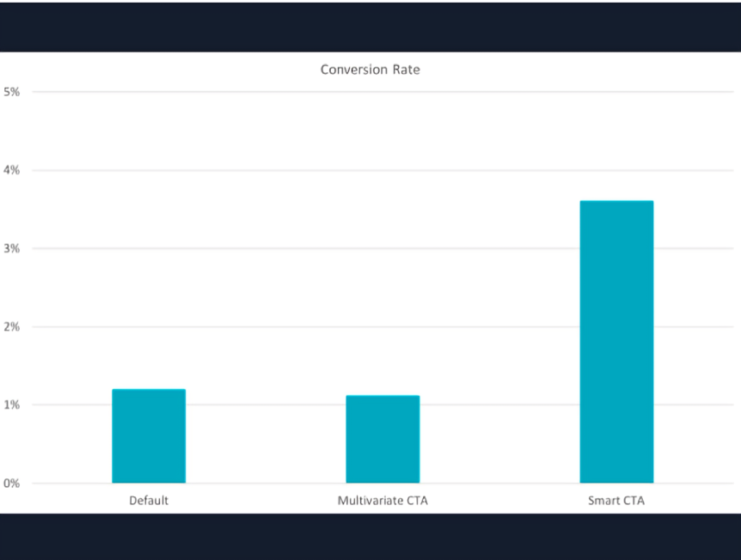Viewport: 741px width, 560px height.
Task: Click the tall Smart CTA bar
Action: click(x=616, y=342)
